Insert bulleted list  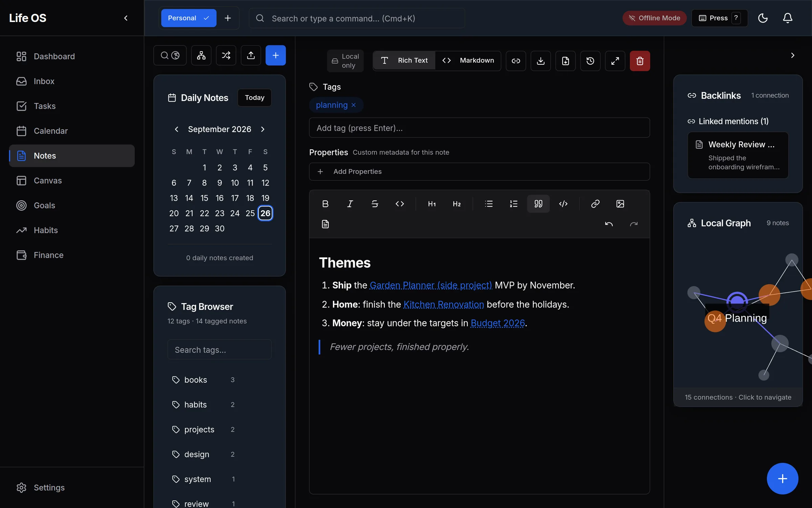[489, 204]
